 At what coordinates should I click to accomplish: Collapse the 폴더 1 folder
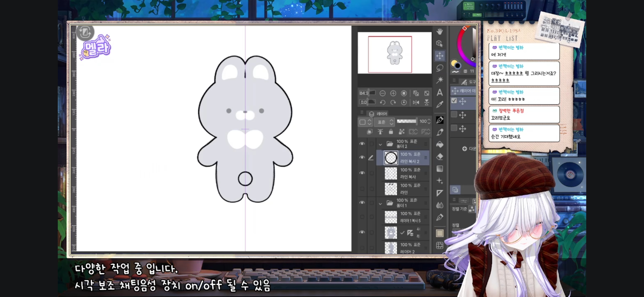[x=380, y=204]
